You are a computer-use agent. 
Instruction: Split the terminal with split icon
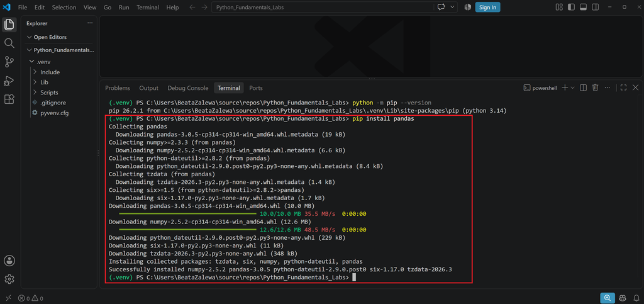pyautogui.click(x=583, y=87)
